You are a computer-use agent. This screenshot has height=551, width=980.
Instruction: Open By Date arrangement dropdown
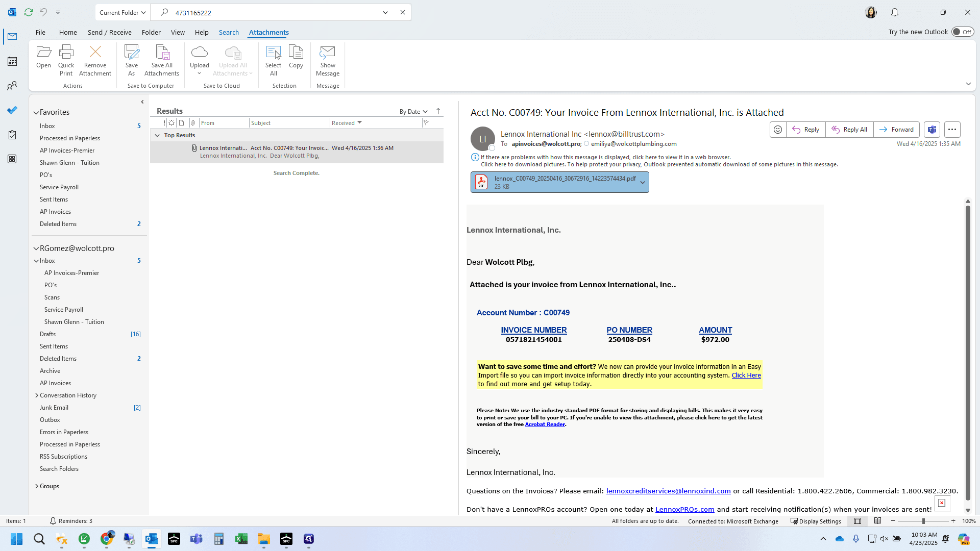point(413,112)
